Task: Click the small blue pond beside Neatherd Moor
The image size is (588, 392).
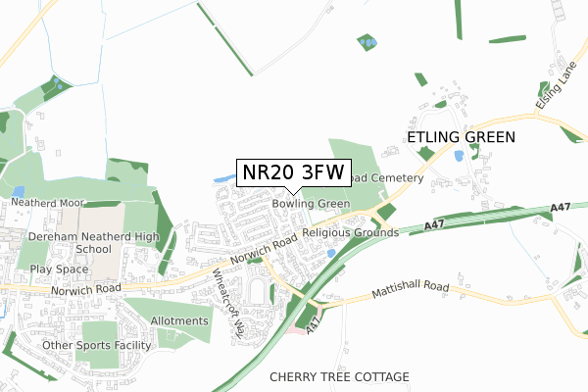Action: [x=19, y=192]
